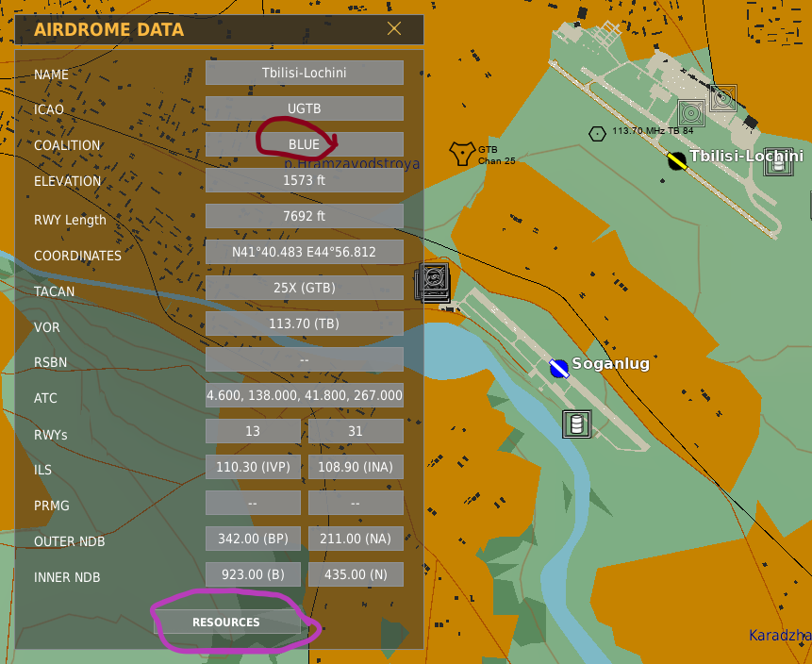
Task: Click the coalition value BLUE
Action: [305, 144]
